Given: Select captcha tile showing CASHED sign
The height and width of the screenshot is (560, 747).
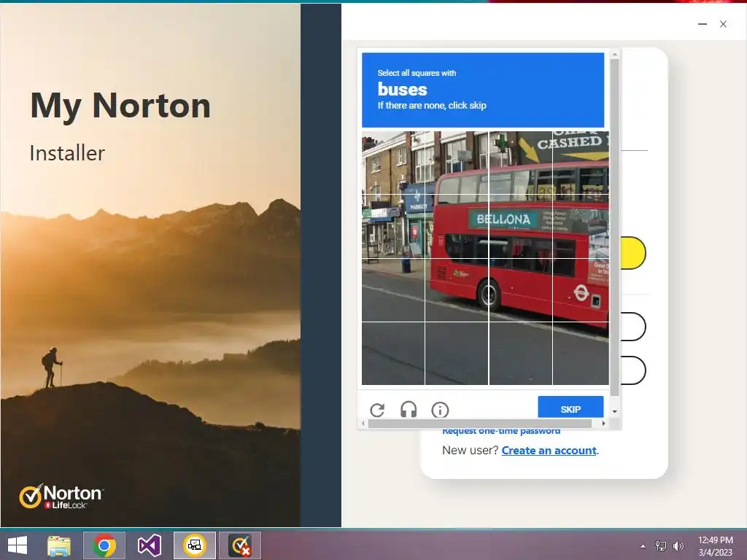Looking at the screenshot, I should click(x=581, y=163).
